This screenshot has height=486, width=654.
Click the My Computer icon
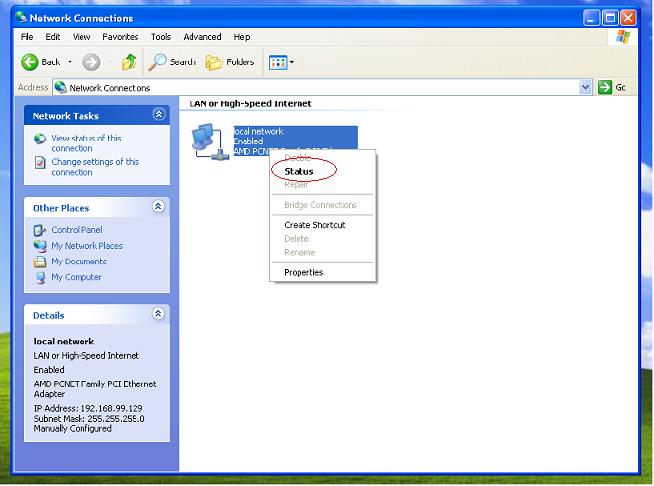[40, 278]
